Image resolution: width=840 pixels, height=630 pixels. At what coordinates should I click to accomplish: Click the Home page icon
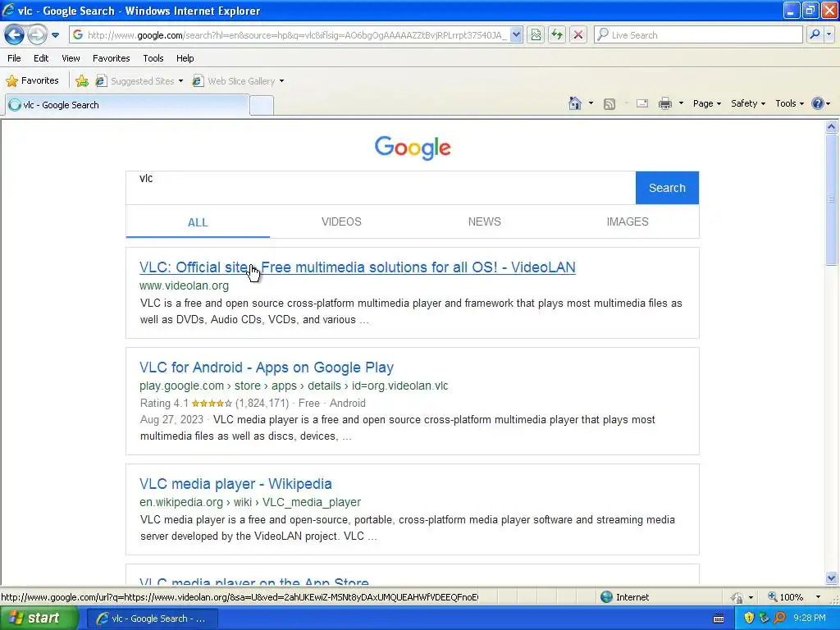(575, 103)
